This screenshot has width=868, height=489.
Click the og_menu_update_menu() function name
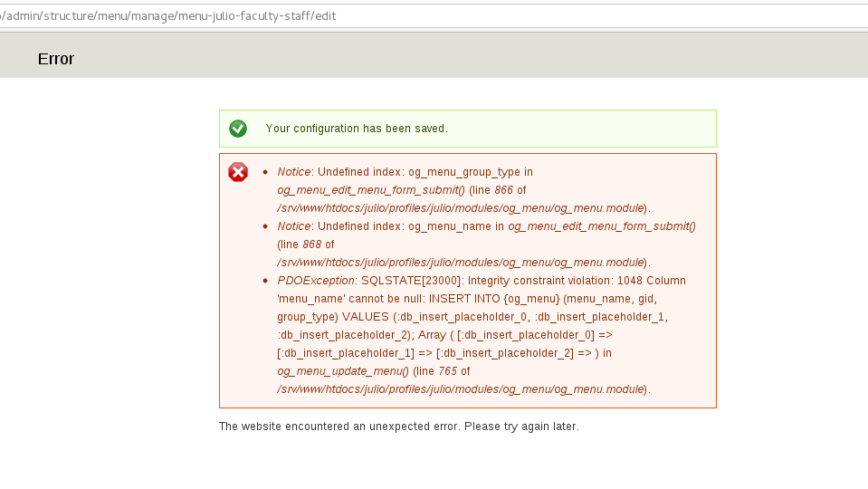(x=343, y=371)
